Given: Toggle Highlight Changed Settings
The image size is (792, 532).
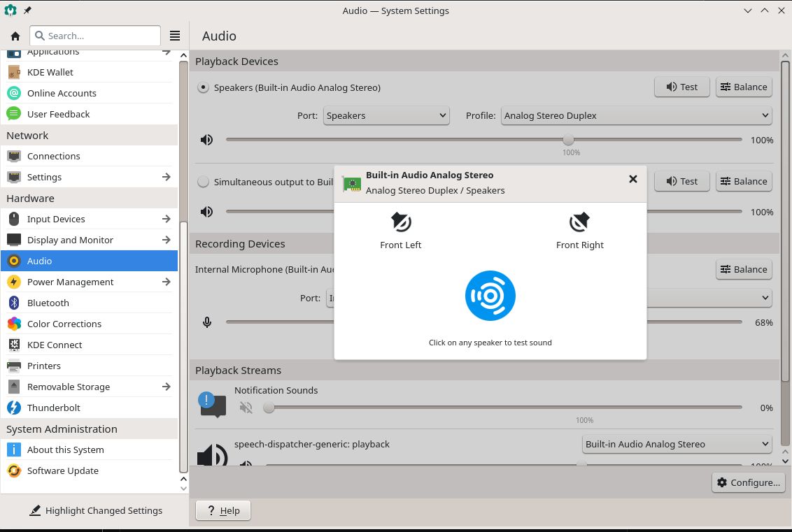Looking at the screenshot, I should [x=95, y=510].
